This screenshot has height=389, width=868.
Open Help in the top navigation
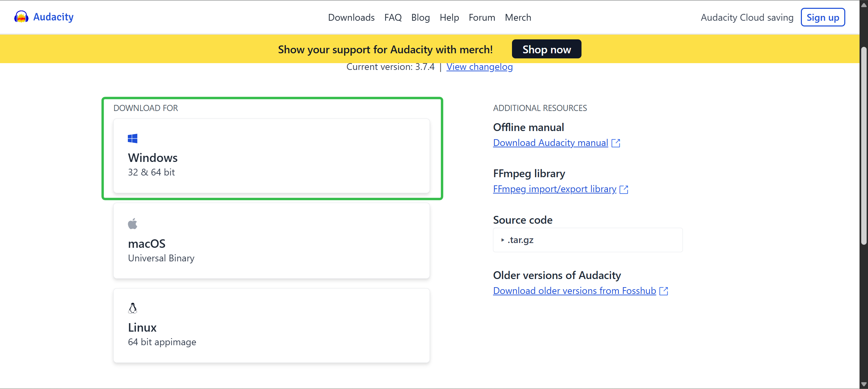pyautogui.click(x=449, y=17)
